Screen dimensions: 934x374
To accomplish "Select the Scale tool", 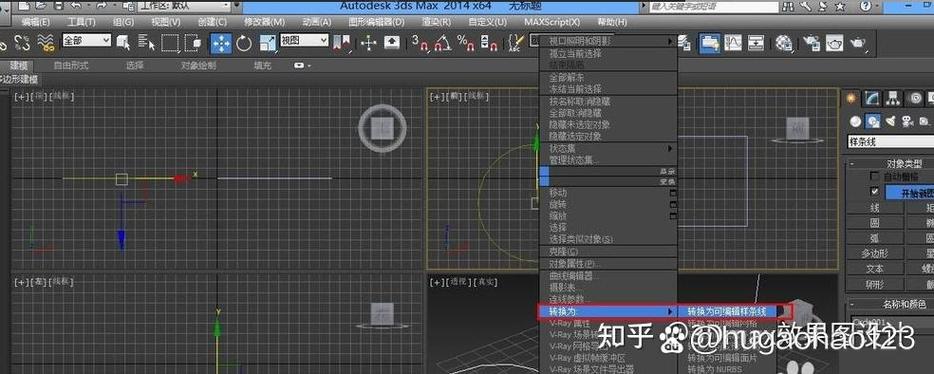I will click(x=267, y=42).
